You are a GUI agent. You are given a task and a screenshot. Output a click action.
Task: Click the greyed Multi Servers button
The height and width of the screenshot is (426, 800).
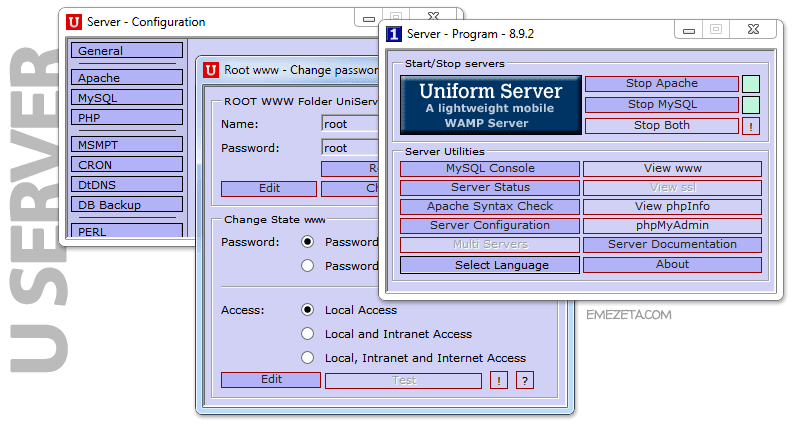[490, 245]
